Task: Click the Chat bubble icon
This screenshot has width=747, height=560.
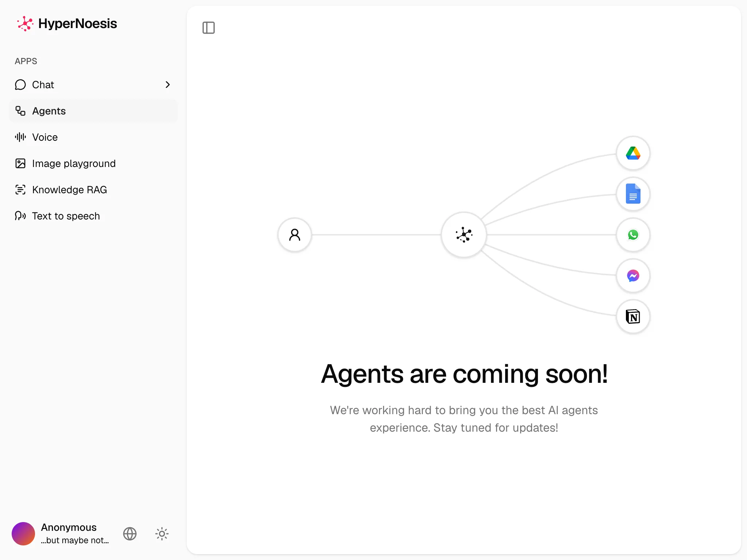Action: [x=20, y=85]
